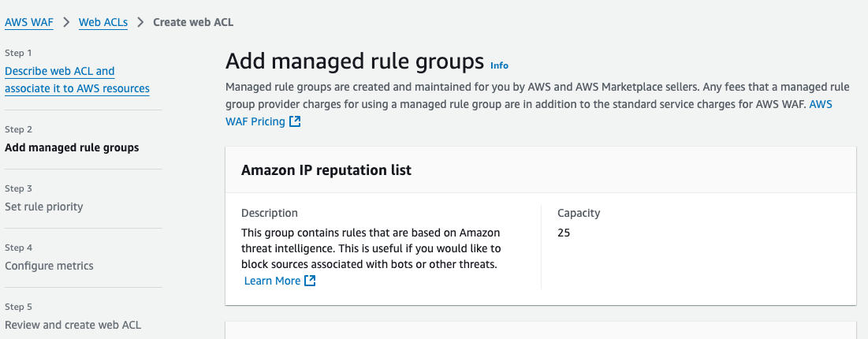Click the Step 1 label

18,53
